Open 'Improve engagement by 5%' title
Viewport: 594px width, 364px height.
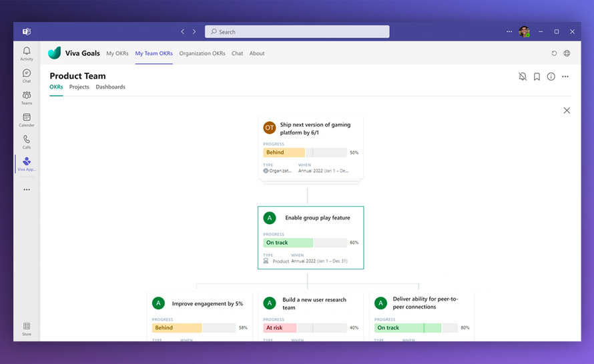point(207,303)
